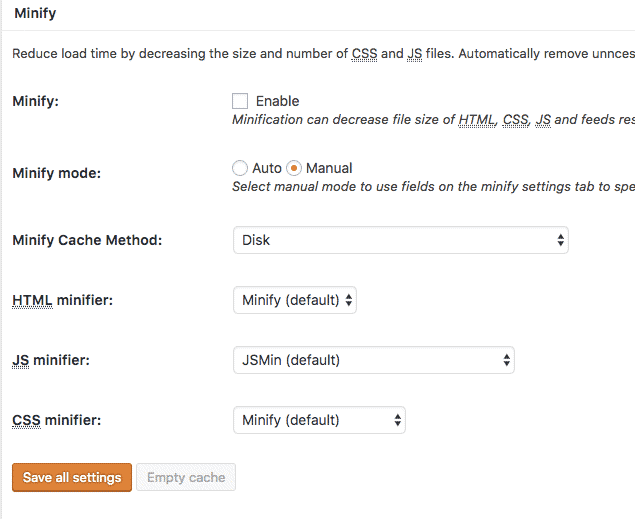Click the Disk dropdown arrow icon

pyautogui.click(x=560, y=240)
